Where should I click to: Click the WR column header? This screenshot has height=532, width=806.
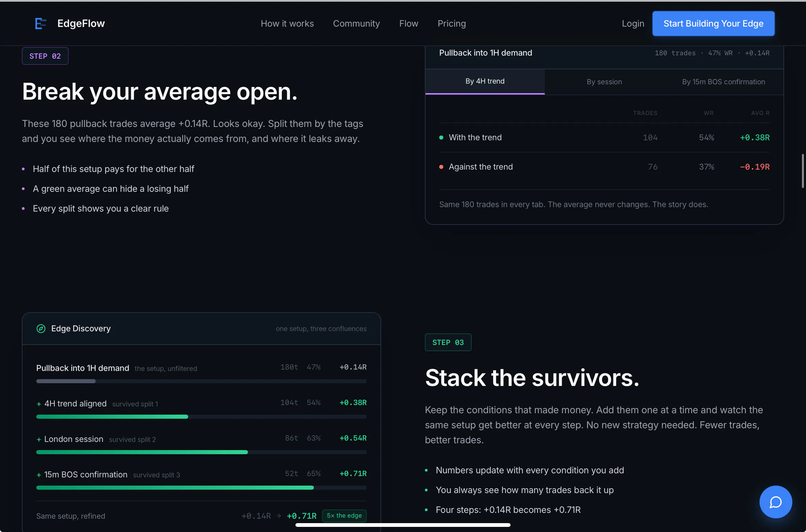(x=709, y=113)
